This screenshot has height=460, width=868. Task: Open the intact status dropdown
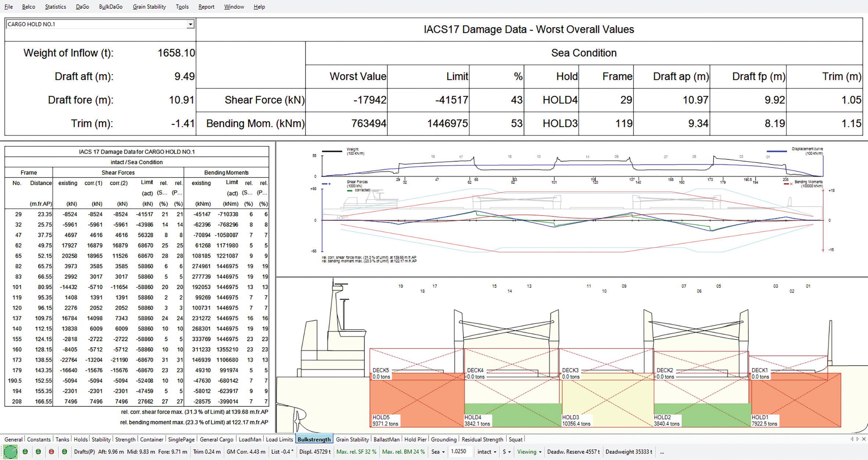pos(487,452)
